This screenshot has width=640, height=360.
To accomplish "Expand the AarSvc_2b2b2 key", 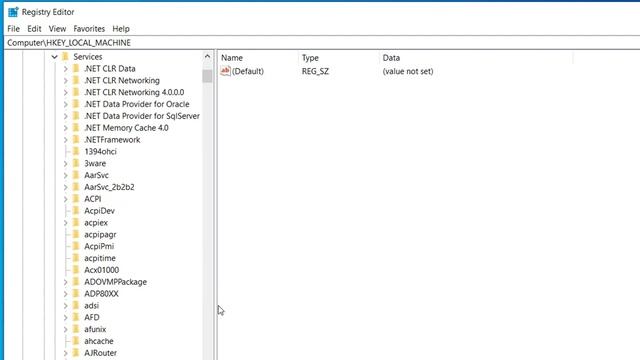I will pos(66,187).
